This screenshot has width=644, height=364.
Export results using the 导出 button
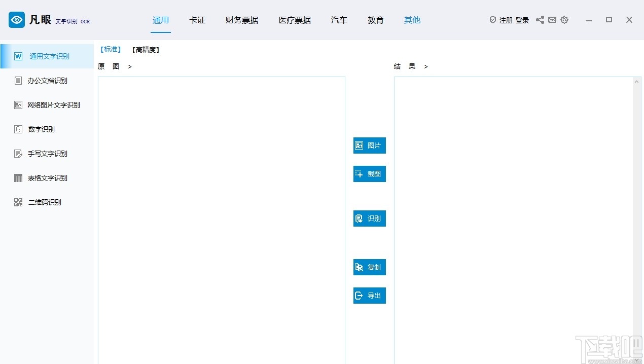(369, 296)
